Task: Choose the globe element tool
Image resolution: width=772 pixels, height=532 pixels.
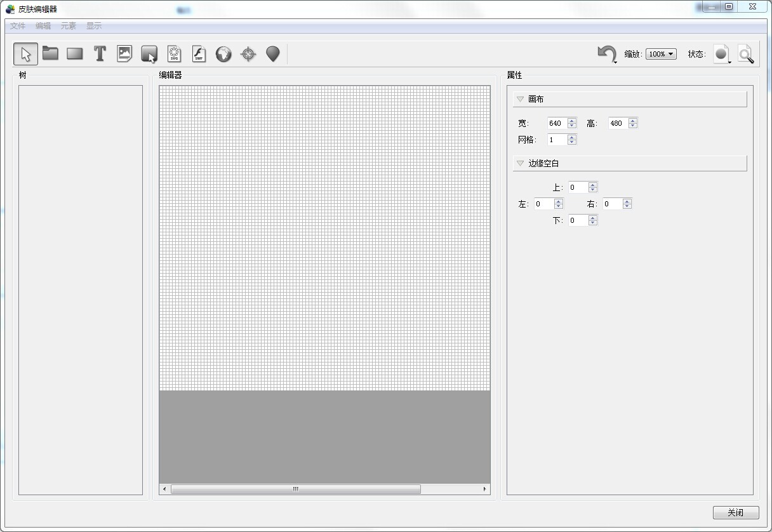Action: pos(223,54)
